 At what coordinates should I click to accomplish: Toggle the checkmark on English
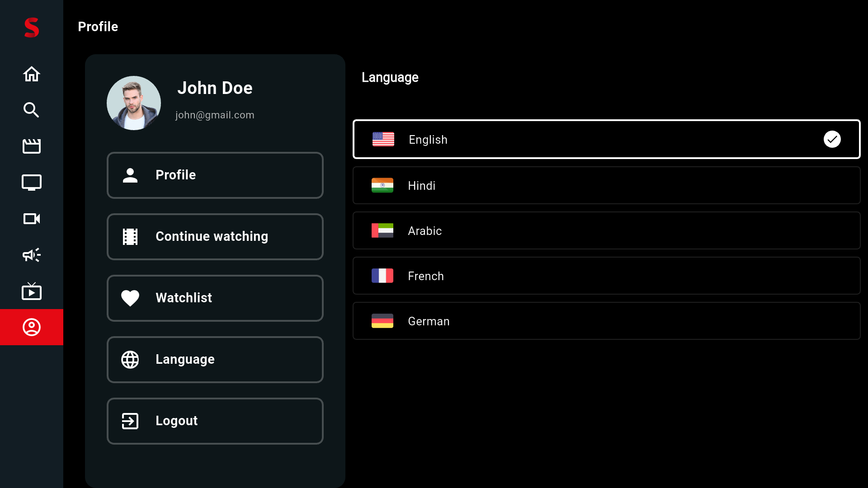(x=832, y=139)
